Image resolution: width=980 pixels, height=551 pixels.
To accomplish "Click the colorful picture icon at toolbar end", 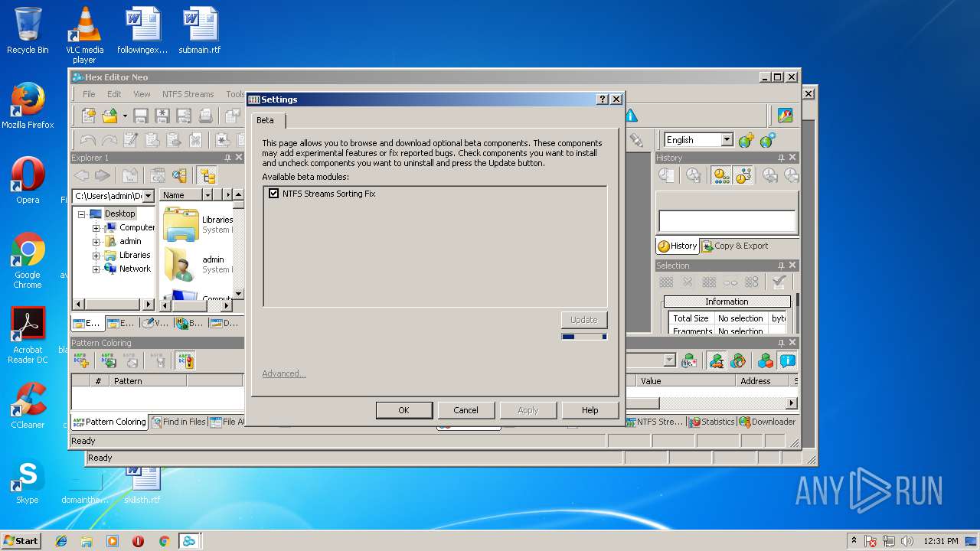I will (x=785, y=116).
